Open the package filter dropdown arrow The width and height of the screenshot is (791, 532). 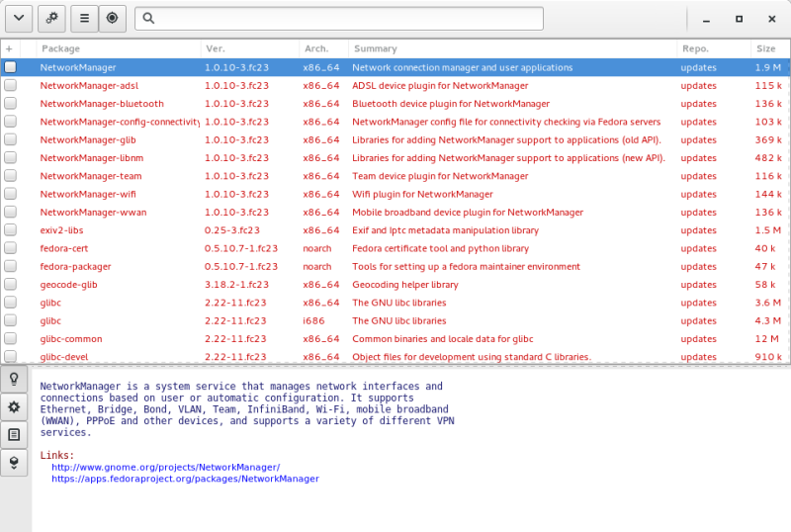coord(19,19)
